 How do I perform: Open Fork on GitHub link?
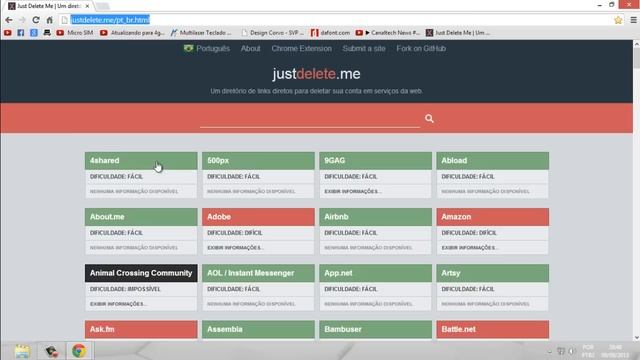421,49
